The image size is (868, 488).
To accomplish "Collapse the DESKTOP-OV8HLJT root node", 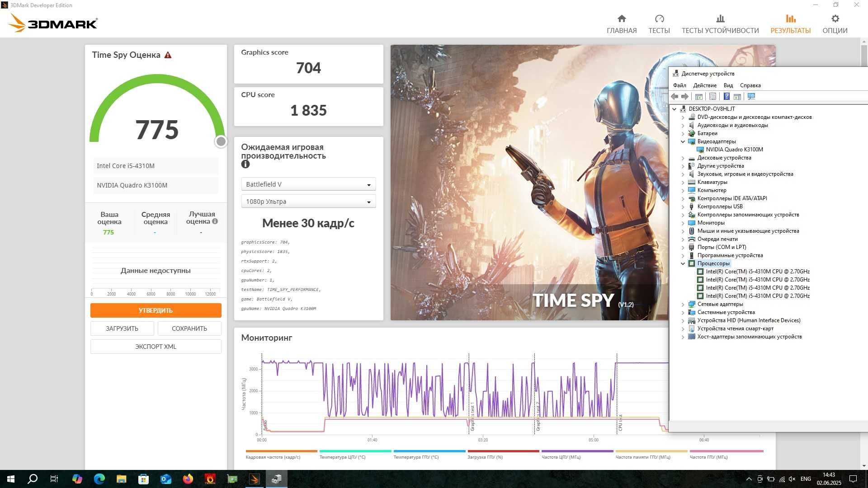I will (x=675, y=109).
